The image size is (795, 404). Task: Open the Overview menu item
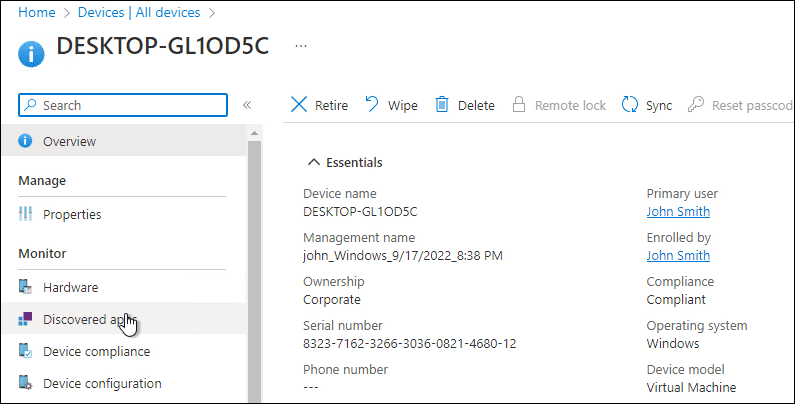tap(124, 141)
